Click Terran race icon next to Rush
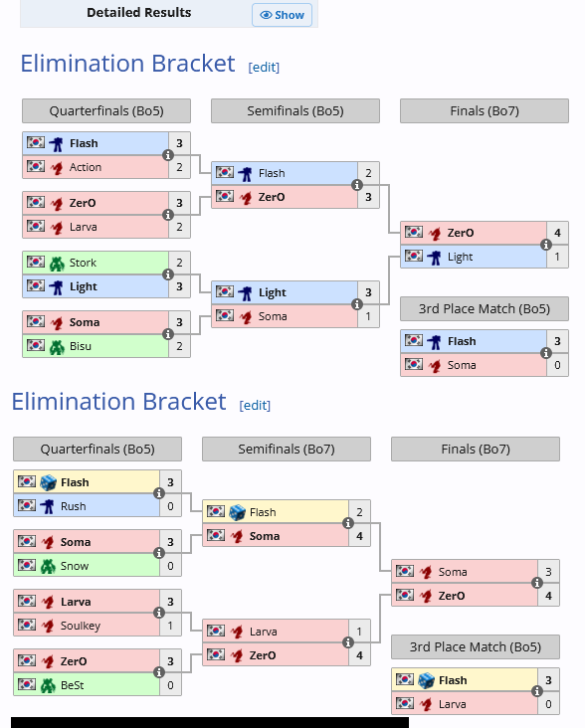The image size is (585, 728). (x=48, y=506)
